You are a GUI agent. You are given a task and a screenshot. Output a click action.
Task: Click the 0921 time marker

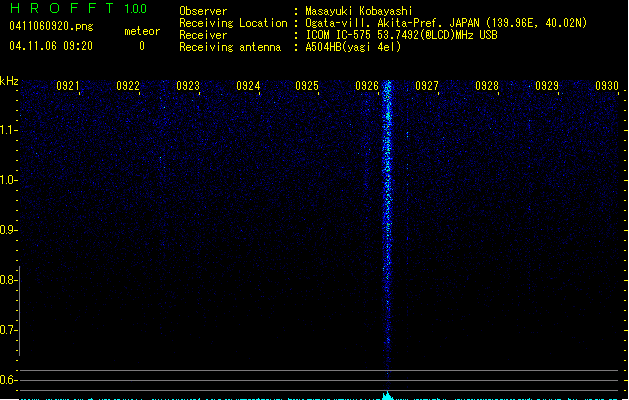pos(68,86)
